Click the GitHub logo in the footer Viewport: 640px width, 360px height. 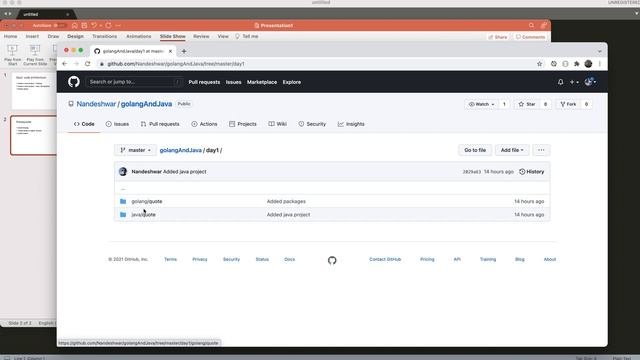[x=332, y=260]
